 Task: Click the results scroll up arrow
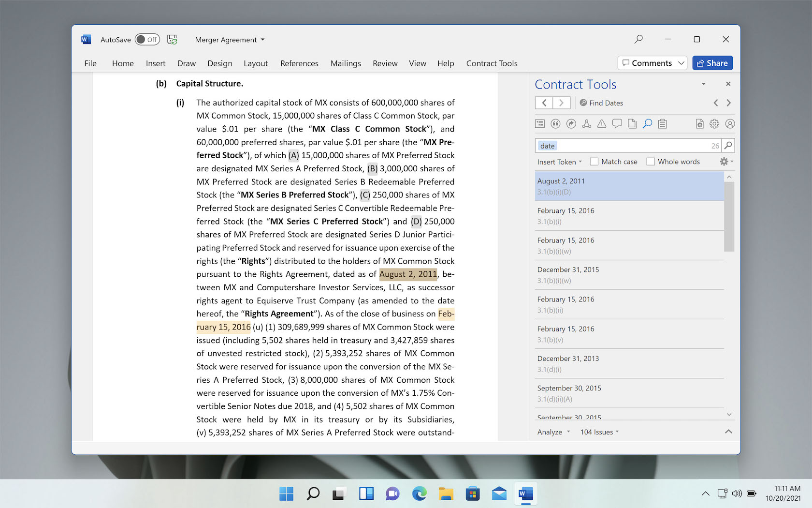729,177
